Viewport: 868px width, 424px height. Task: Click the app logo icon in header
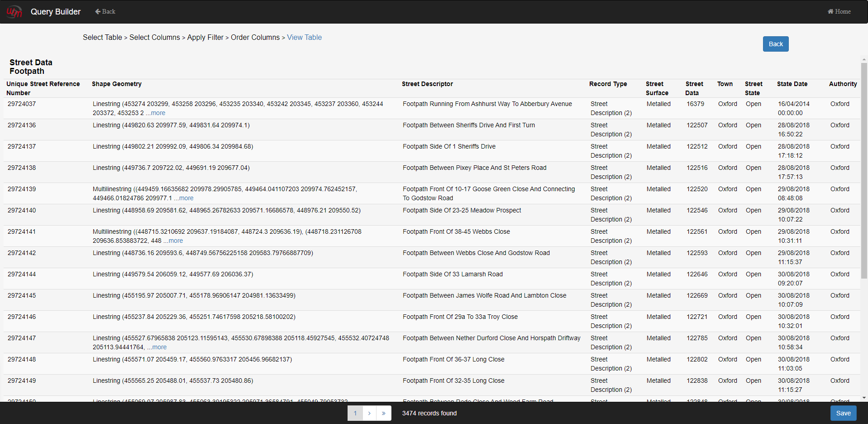pos(14,12)
